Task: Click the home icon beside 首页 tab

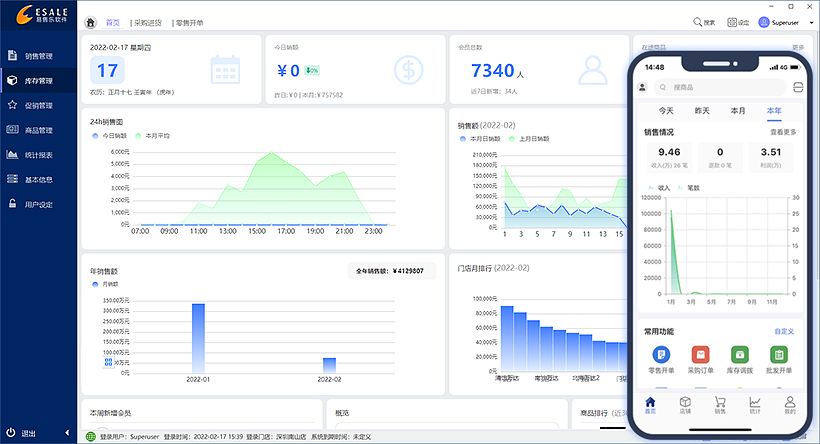Action: [92, 22]
